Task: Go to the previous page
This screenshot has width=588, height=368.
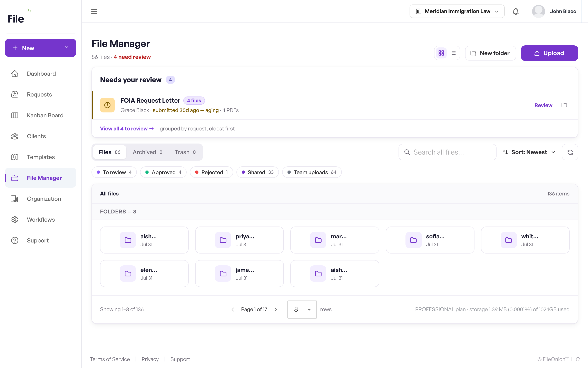Action: 233,310
